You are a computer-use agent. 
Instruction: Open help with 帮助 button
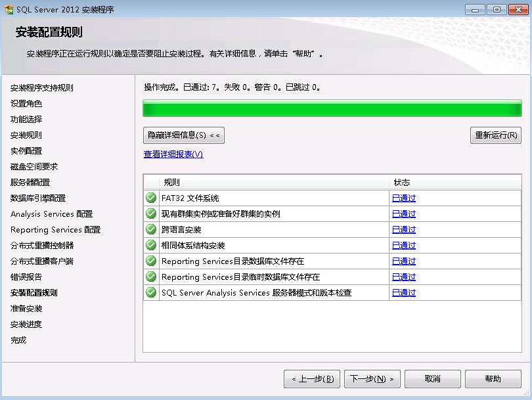coord(493,378)
